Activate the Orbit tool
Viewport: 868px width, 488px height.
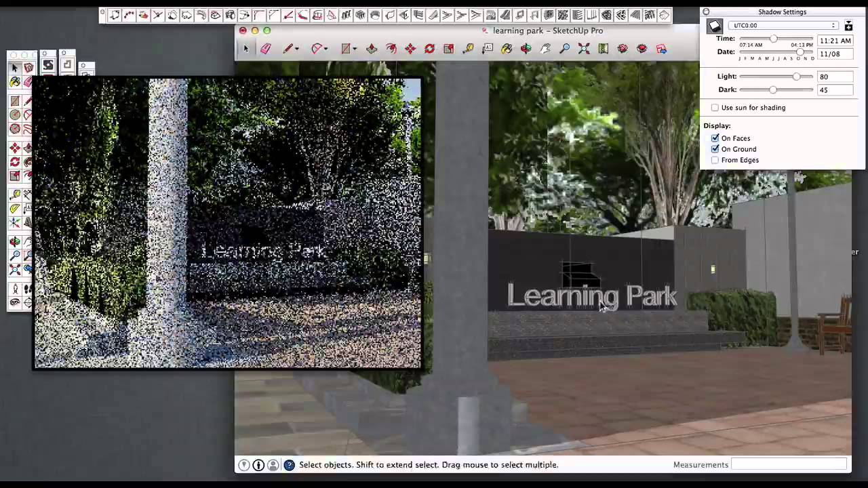point(526,48)
